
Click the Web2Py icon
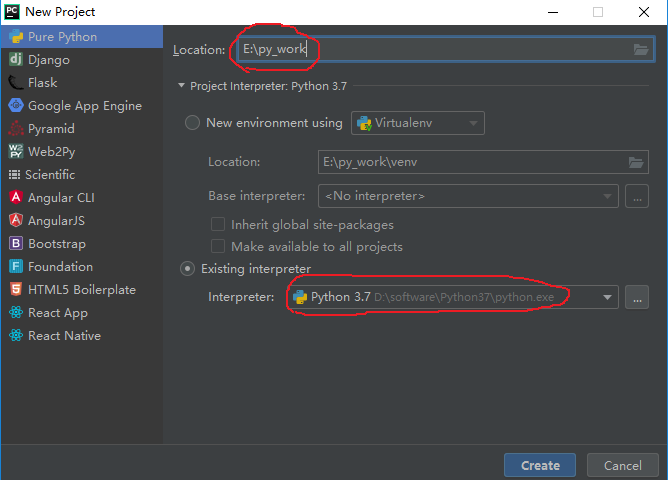point(16,151)
